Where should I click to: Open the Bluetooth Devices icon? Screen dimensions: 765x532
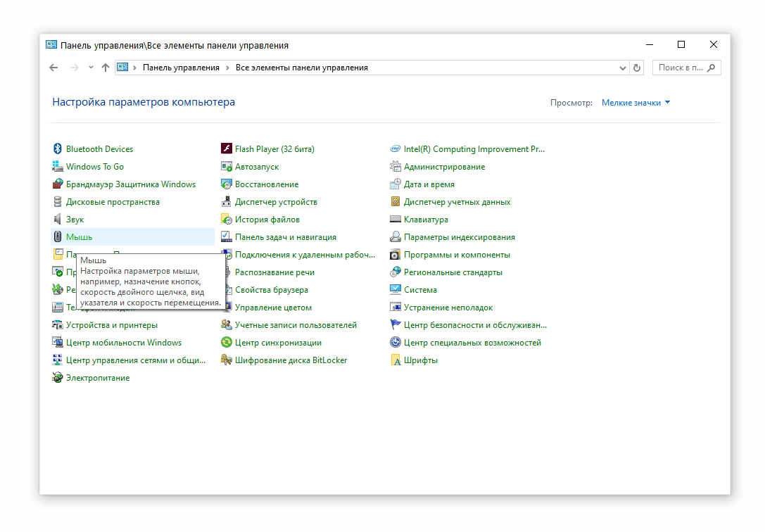(x=58, y=148)
